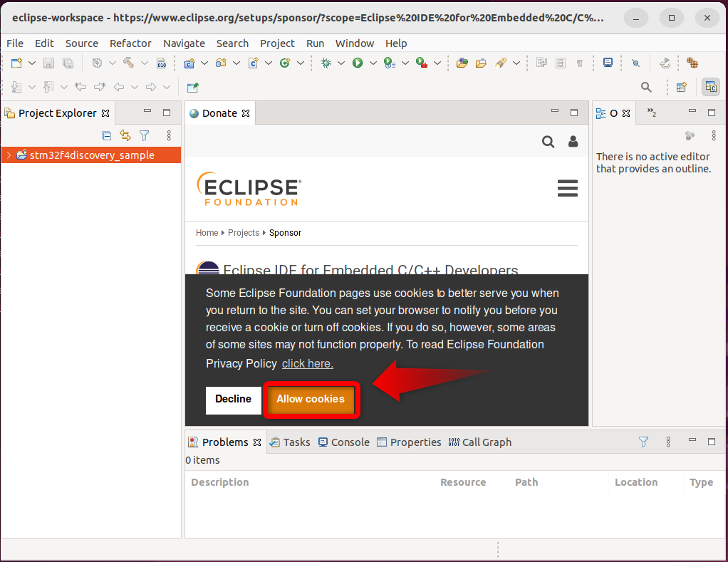Open the File menu
Viewport: 728px width, 562px height.
[15, 43]
